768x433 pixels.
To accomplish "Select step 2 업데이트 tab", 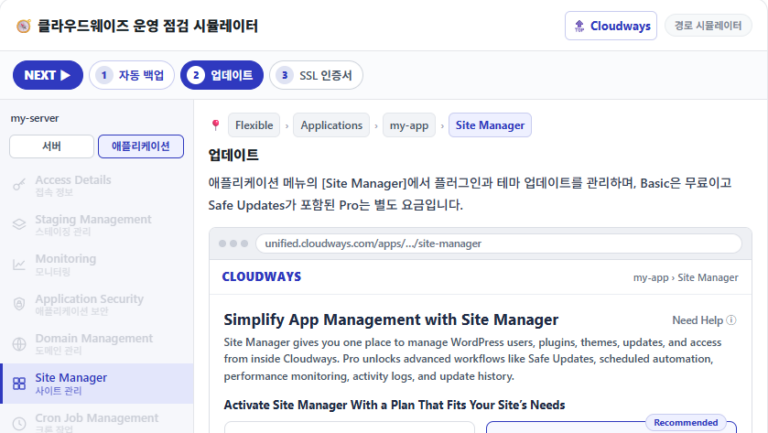I will (222, 75).
